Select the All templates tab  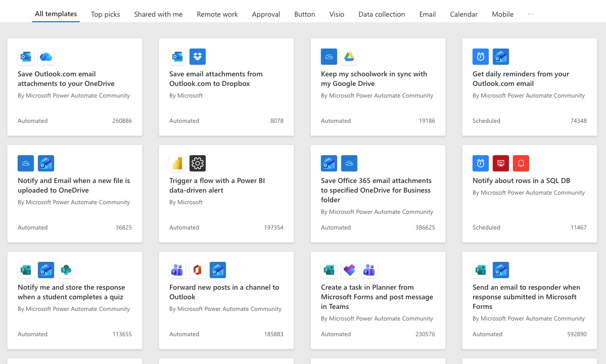[56, 14]
